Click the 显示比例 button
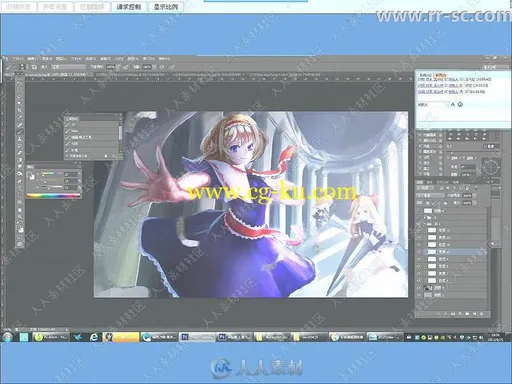 (166, 7)
